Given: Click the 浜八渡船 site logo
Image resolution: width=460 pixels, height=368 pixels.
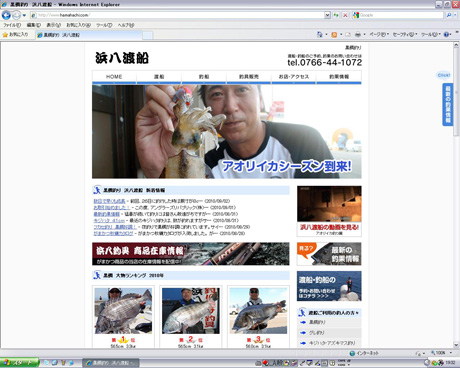Looking at the screenshot, I should [x=122, y=58].
